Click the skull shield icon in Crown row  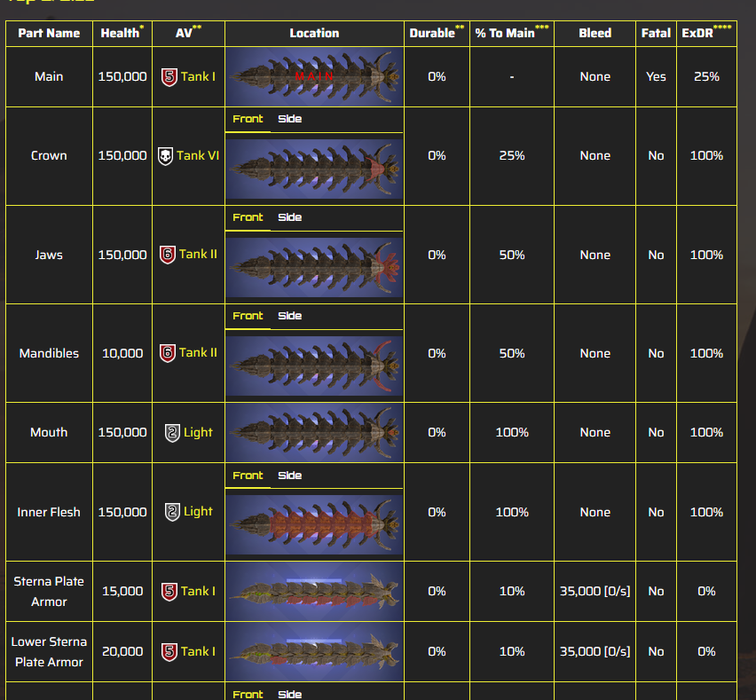165,156
